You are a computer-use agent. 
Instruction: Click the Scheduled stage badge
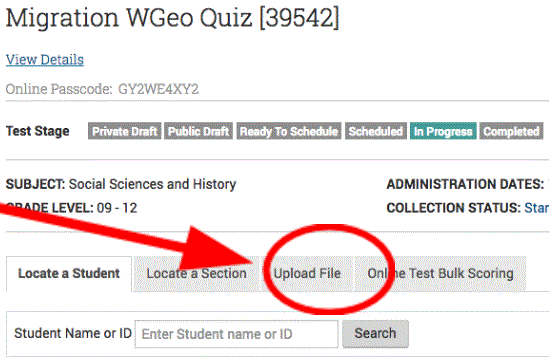[376, 131]
